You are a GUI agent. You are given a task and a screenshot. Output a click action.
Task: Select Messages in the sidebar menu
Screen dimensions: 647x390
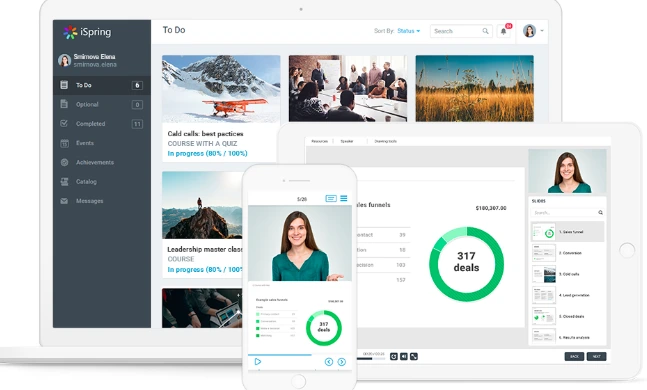[x=102, y=201]
